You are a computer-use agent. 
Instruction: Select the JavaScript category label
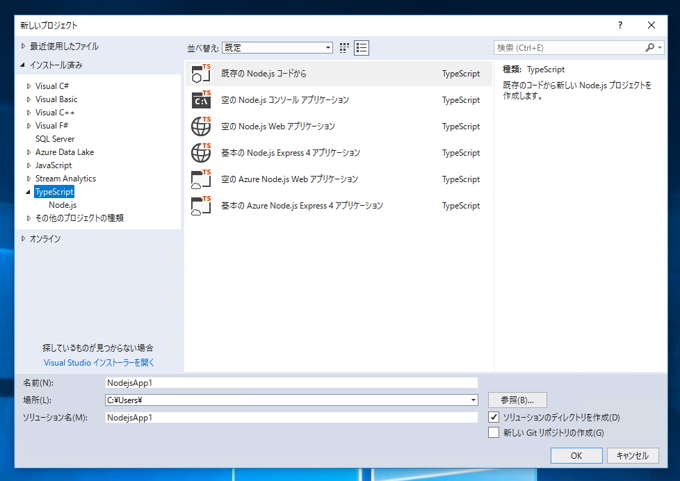pyautogui.click(x=53, y=165)
